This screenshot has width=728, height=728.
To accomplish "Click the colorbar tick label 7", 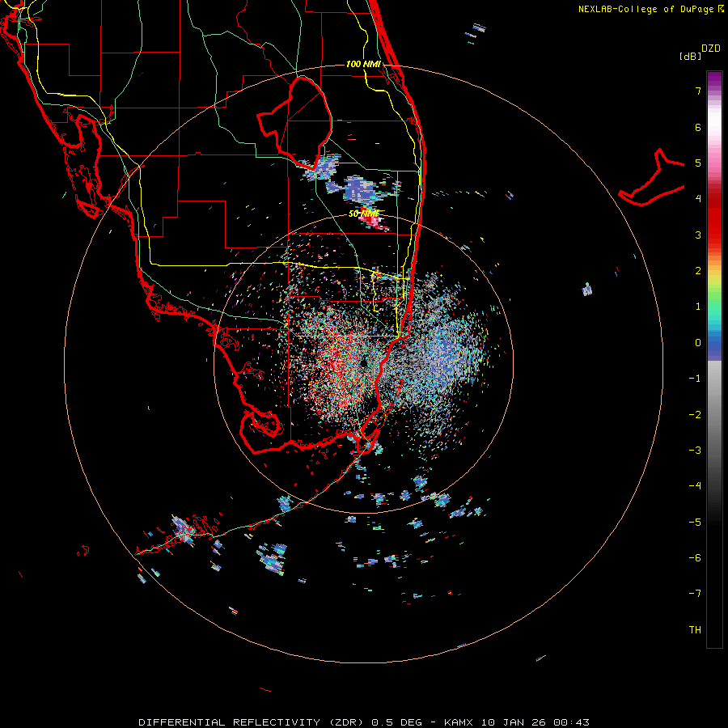I will click(x=698, y=91).
